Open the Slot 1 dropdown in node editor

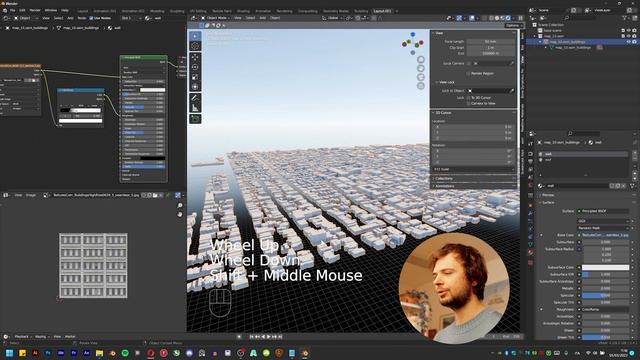click(x=130, y=18)
